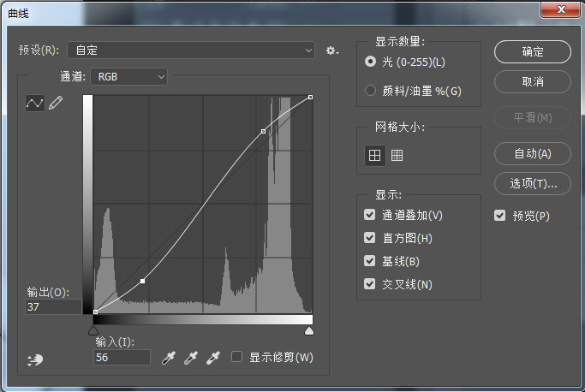This screenshot has height=392, width=585.
Task: Select the top-right curve endpoint
Action: point(310,97)
